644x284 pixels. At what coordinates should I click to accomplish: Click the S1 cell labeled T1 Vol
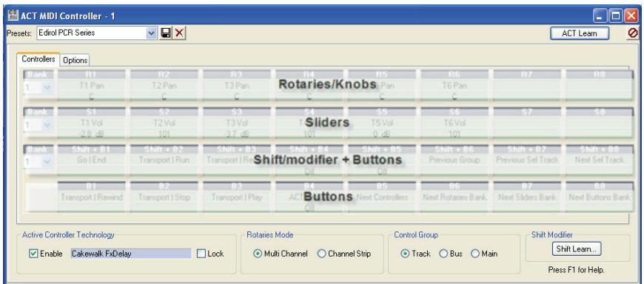coord(91,123)
